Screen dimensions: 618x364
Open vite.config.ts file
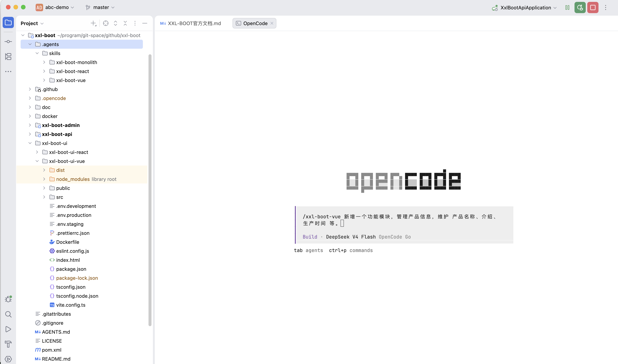tap(70, 305)
